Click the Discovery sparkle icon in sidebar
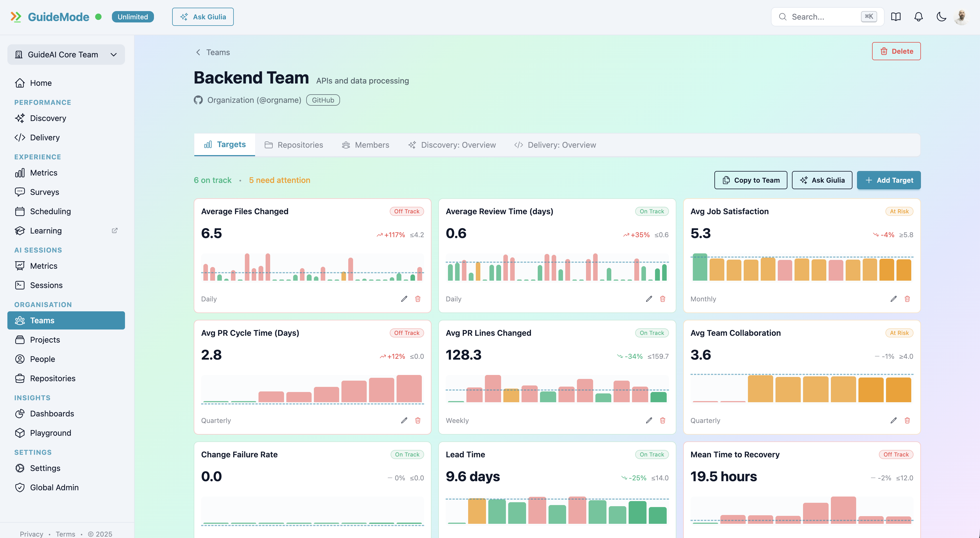Image resolution: width=980 pixels, height=538 pixels. (20, 118)
